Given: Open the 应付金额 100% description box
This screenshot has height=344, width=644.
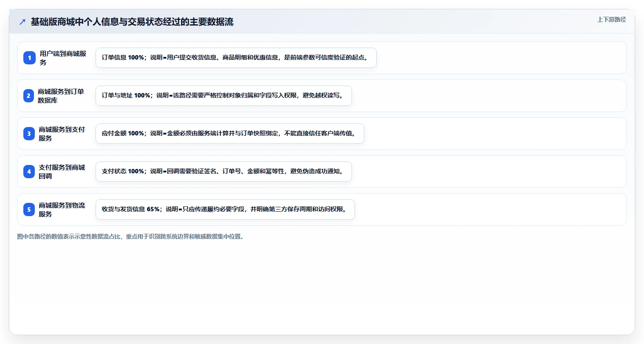Looking at the screenshot, I should coord(230,134).
